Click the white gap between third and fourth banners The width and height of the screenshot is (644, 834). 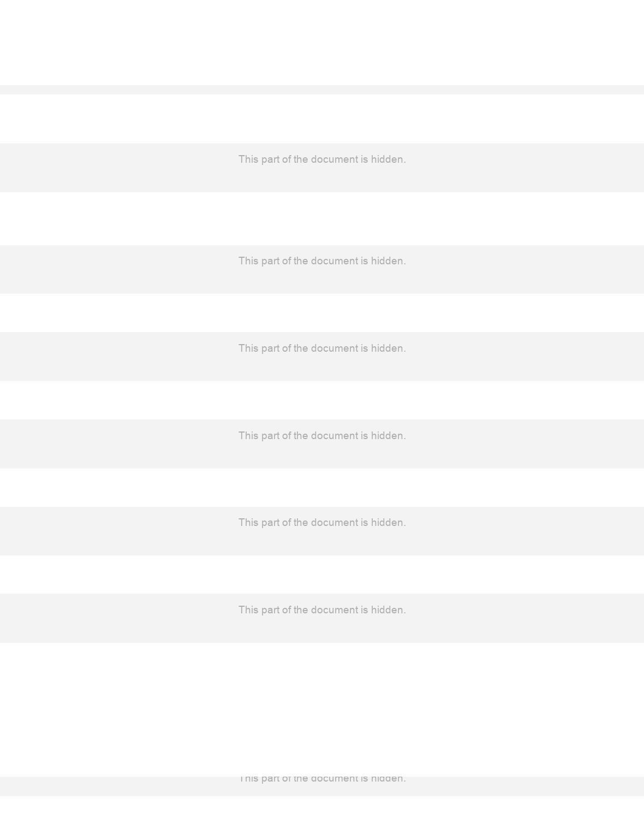(322, 400)
